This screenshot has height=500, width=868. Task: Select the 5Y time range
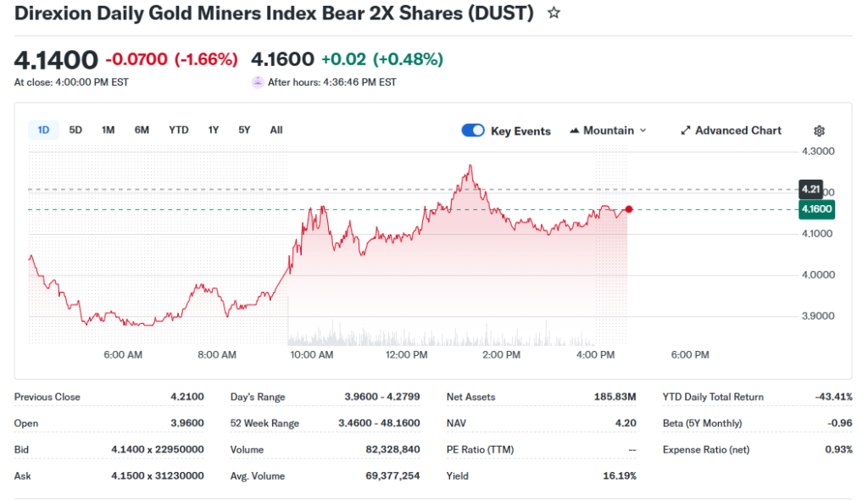pyautogui.click(x=244, y=130)
